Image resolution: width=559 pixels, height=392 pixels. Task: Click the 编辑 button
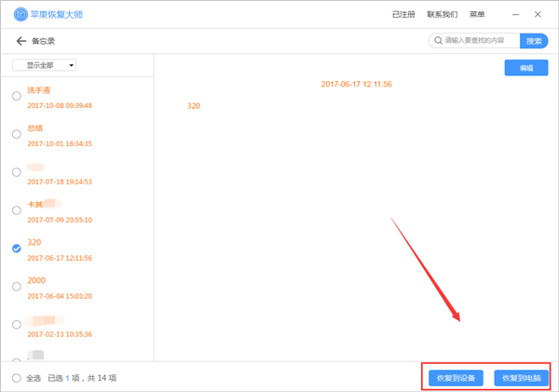point(526,68)
